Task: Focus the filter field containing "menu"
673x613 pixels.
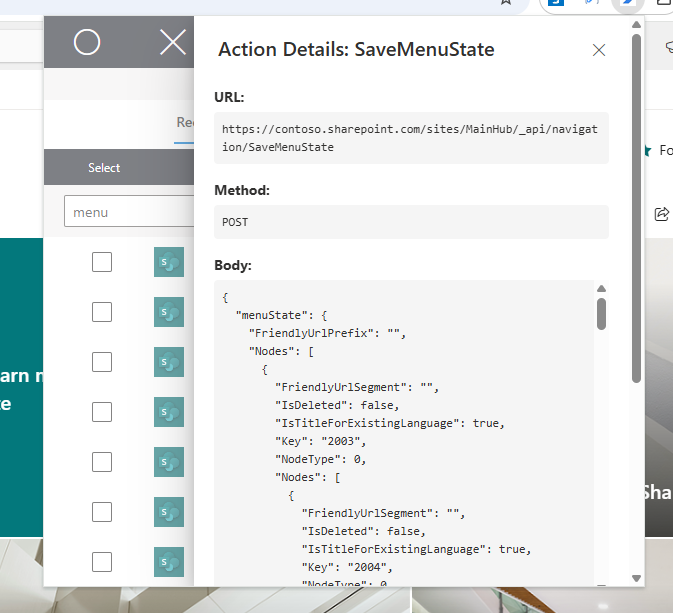Action: (128, 212)
